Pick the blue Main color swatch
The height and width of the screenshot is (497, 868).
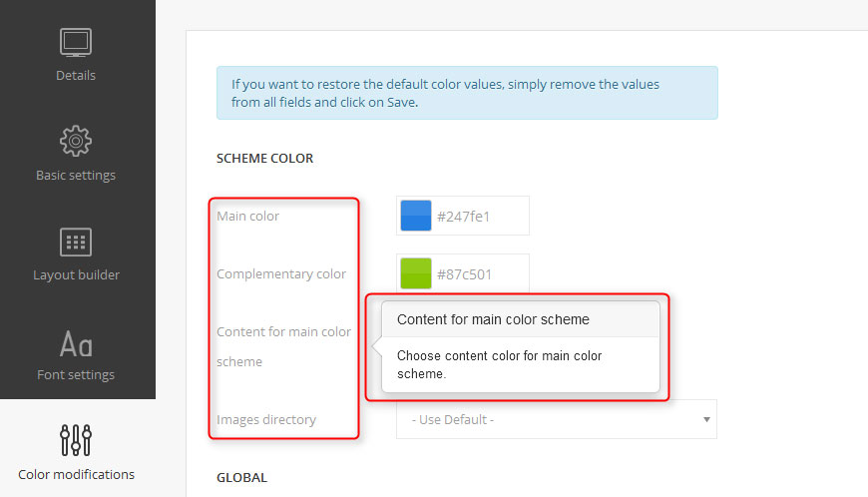tap(416, 216)
